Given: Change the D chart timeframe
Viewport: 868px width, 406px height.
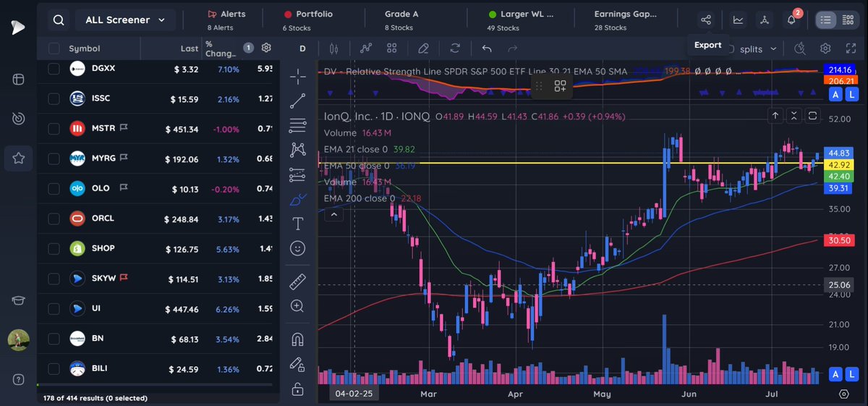Looking at the screenshot, I should click(302, 48).
